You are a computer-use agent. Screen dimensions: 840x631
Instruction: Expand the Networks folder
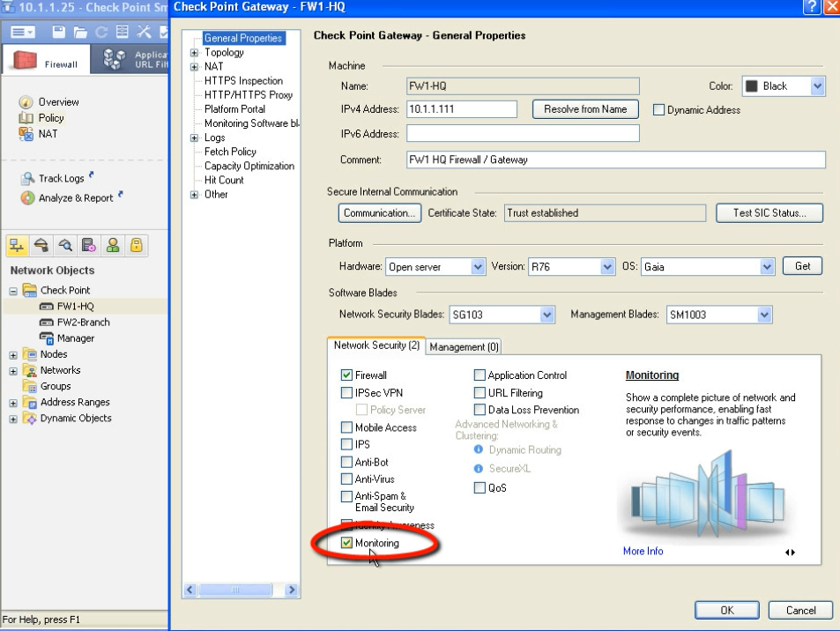(x=13, y=371)
